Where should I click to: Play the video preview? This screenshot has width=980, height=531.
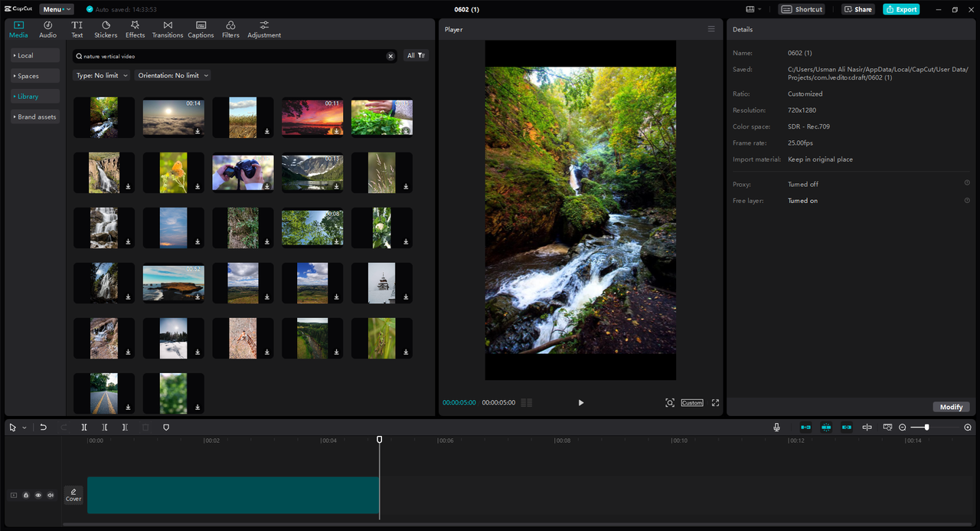pyautogui.click(x=580, y=403)
